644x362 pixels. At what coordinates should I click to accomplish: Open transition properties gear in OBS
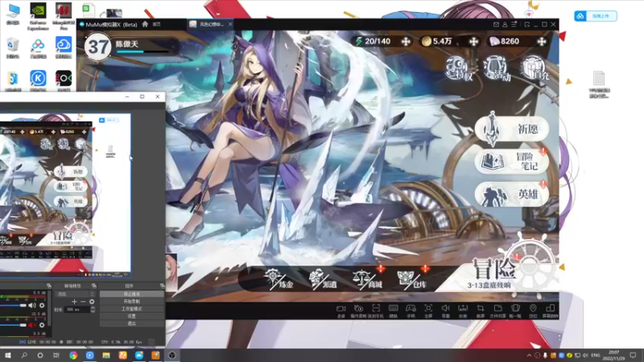[x=92, y=302]
